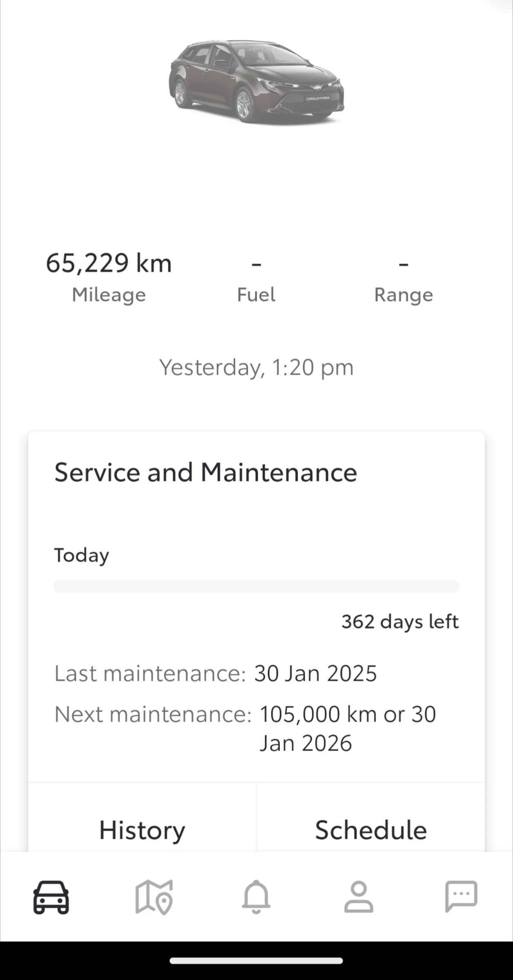This screenshot has width=513, height=980.
Task: Tap the Yesterday, 1:20 pm timestamp
Action: click(256, 367)
